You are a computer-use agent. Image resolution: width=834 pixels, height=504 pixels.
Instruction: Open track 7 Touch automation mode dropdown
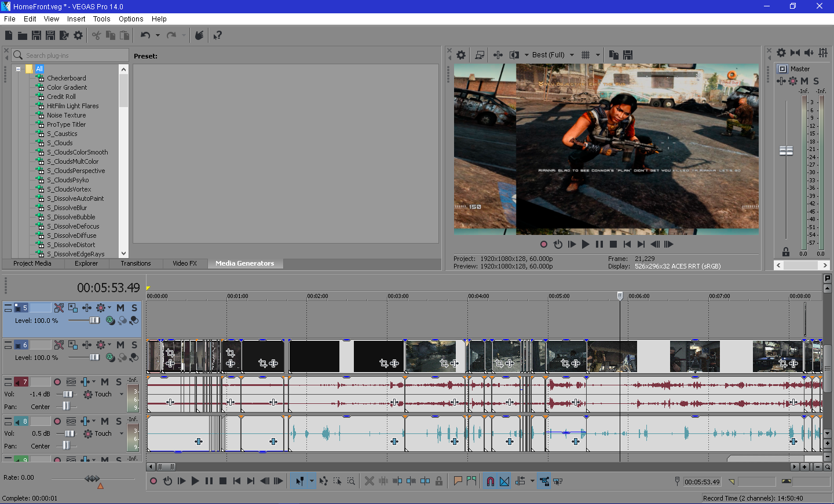[x=122, y=394]
